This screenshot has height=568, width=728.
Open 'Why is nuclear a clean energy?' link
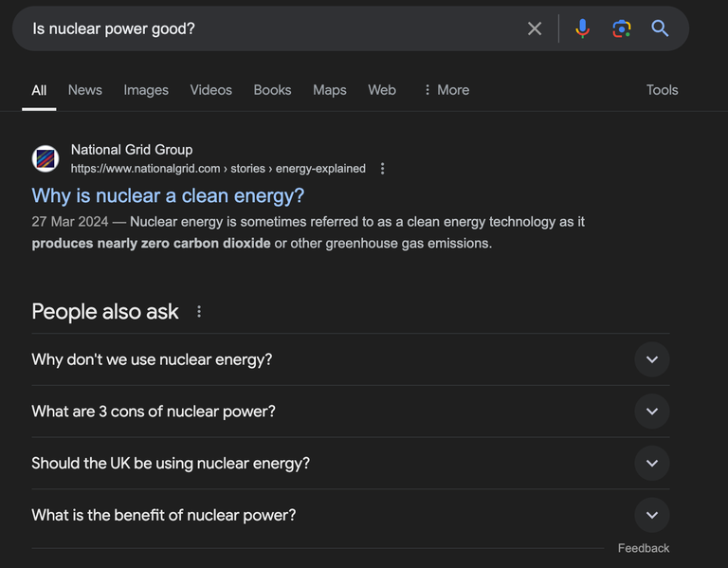point(168,195)
